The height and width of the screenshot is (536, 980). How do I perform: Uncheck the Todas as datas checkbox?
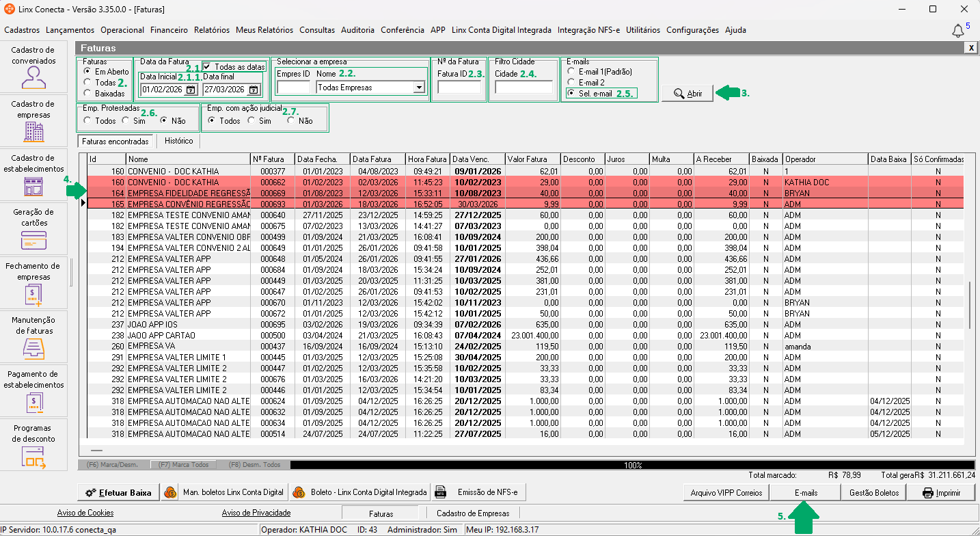point(207,67)
